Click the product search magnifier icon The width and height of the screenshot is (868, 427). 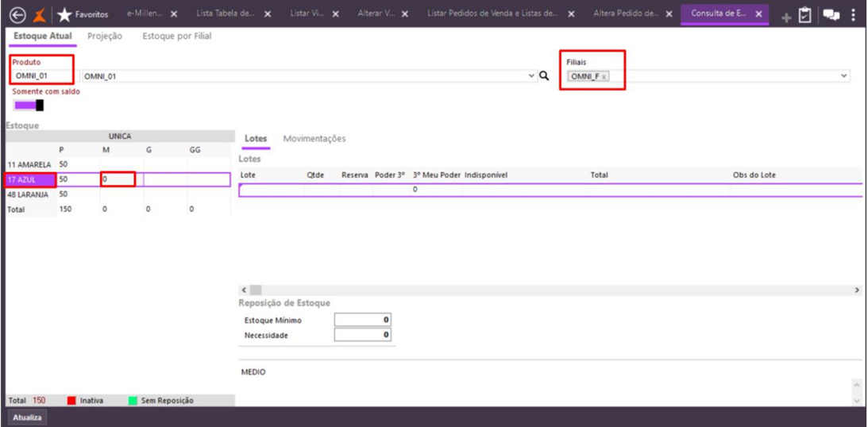544,76
